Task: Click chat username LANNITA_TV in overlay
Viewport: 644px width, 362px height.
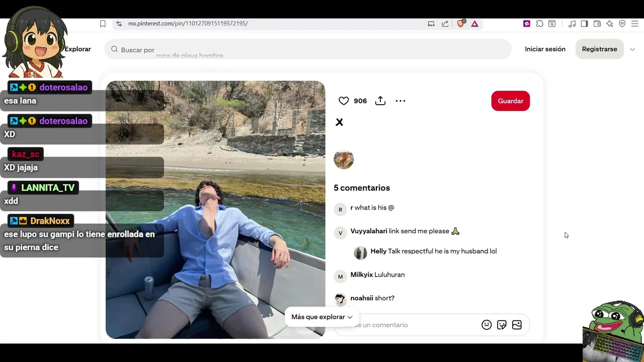Action: (48, 188)
